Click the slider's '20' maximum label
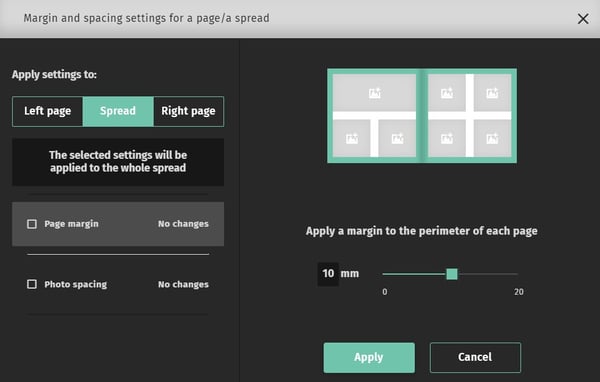 coord(519,292)
